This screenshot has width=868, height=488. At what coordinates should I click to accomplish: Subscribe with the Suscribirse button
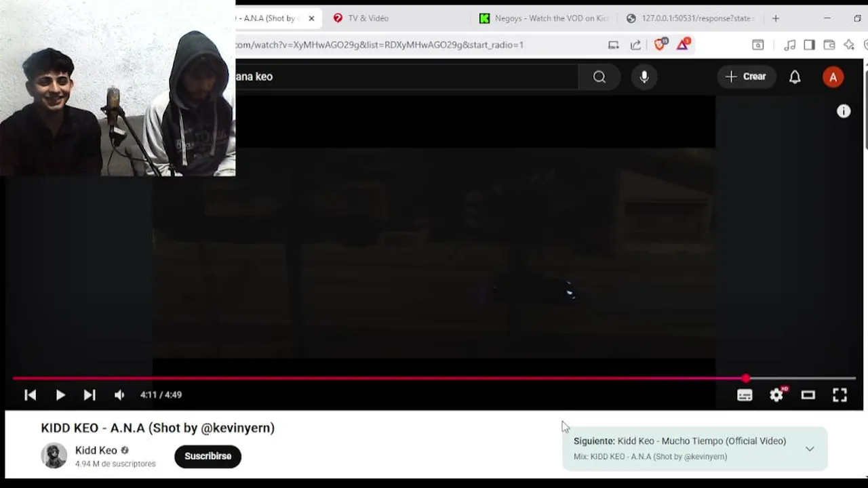[x=208, y=456]
